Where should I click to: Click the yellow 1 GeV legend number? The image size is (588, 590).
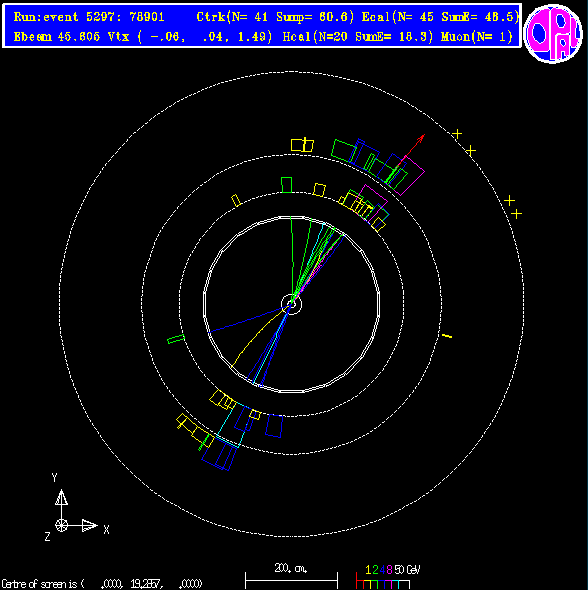point(368,570)
